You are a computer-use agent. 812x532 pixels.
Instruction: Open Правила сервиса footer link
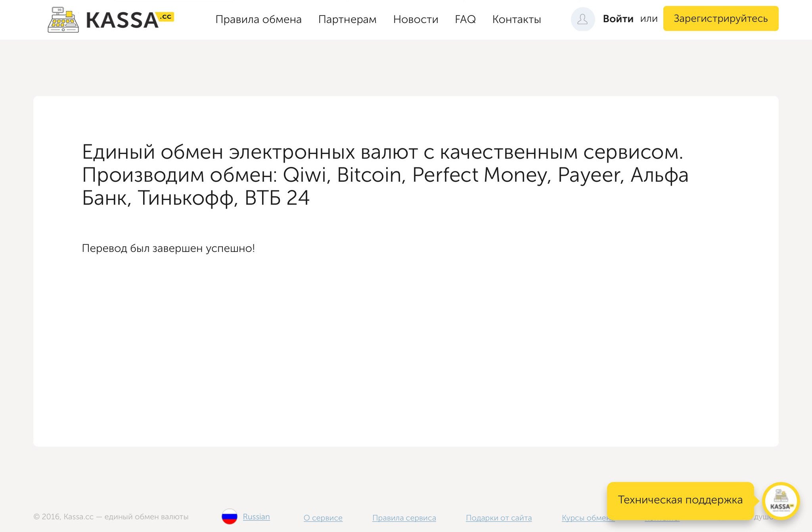[404, 518]
